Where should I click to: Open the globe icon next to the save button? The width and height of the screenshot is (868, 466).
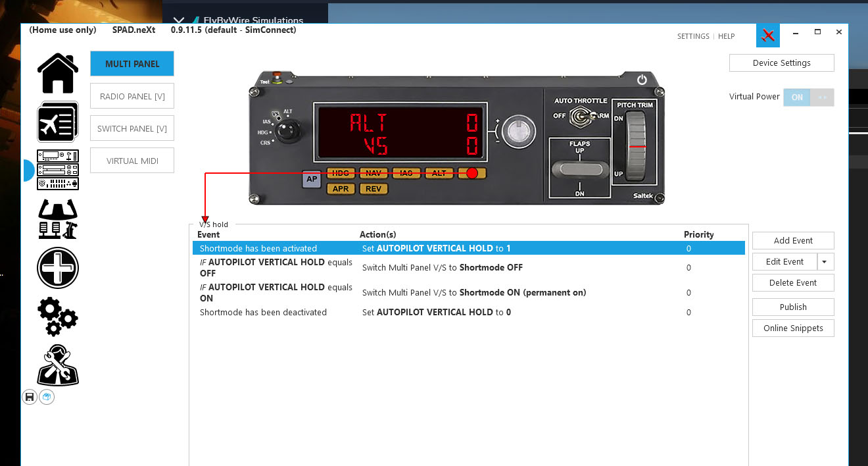point(46,397)
